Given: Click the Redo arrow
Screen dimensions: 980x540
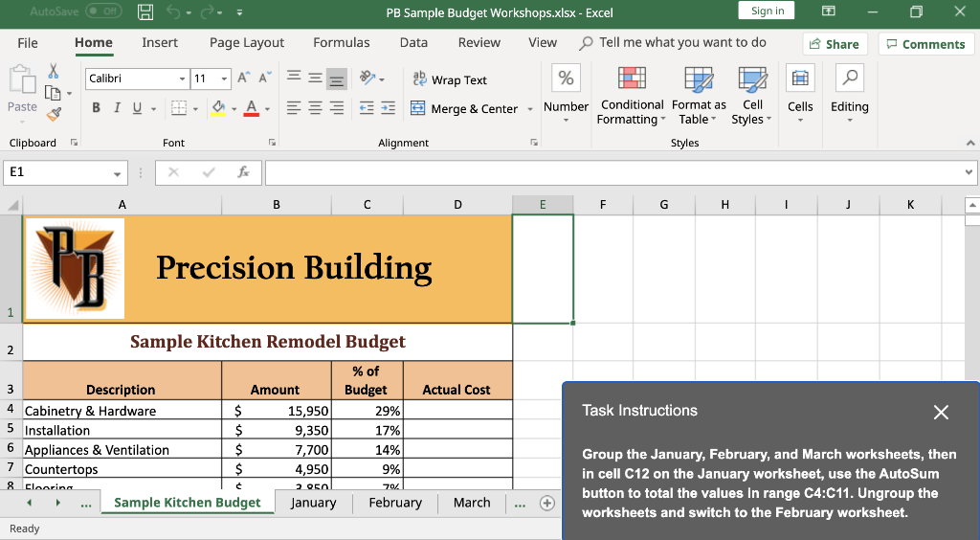Looking at the screenshot, I should click(208, 11).
